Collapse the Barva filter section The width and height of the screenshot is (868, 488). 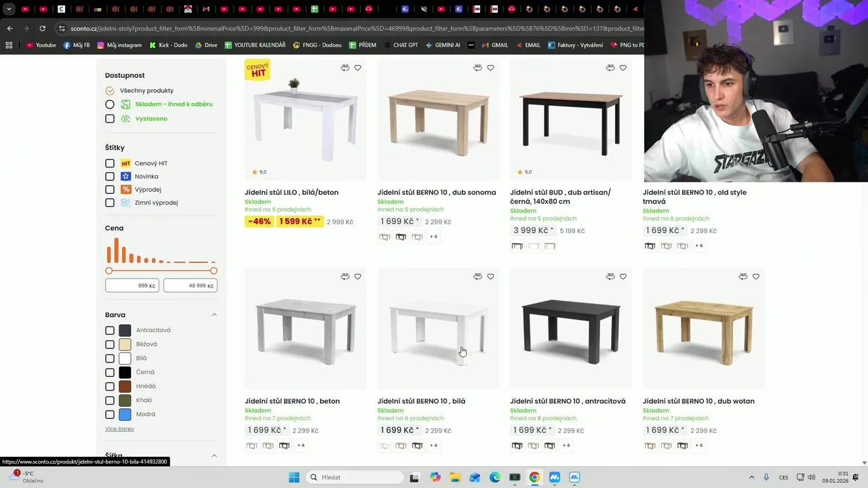[214, 315]
